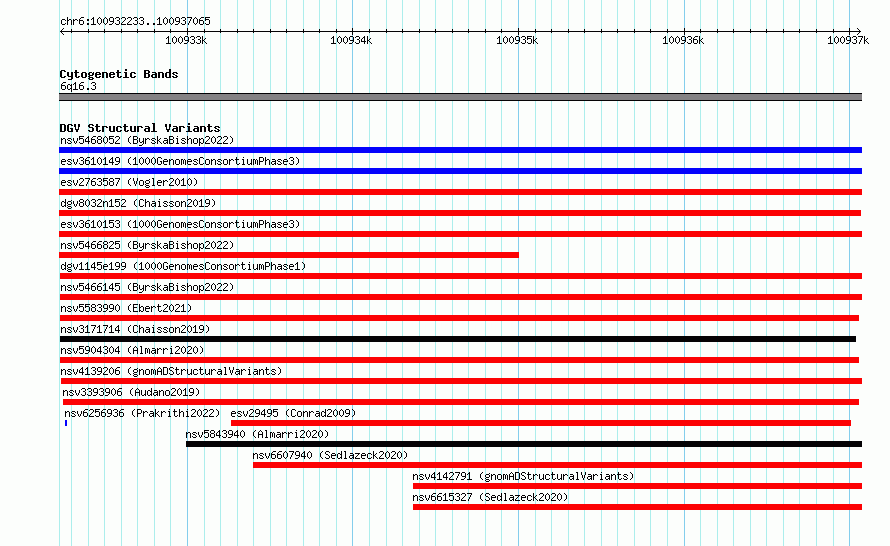The height and width of the screenshot is (546, 890).
Task: Open the nsv5468052 (ByrskaBishop2022) variant label
Action: (147, 140)
